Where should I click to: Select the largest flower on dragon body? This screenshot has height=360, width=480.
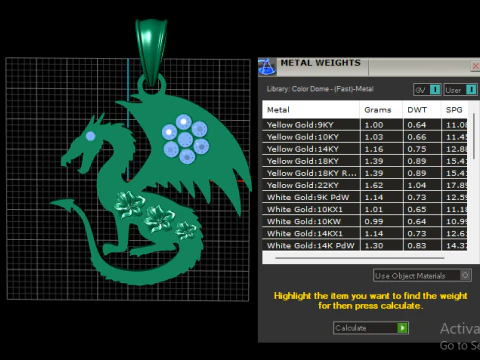click(129, 204)
